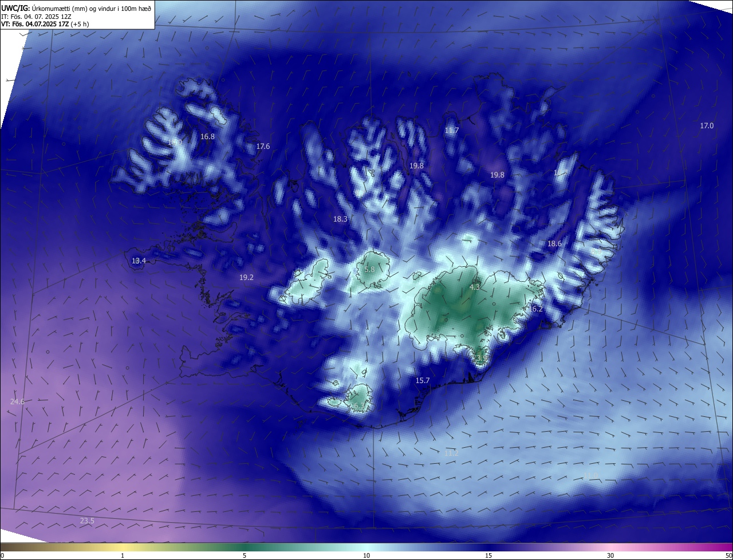Click the 23.5 value label
The image size is (733, 560).
click(87, 520)
